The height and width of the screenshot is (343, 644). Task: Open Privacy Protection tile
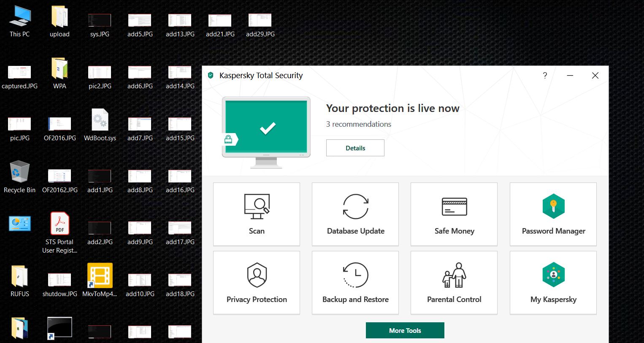coord(257,283)
